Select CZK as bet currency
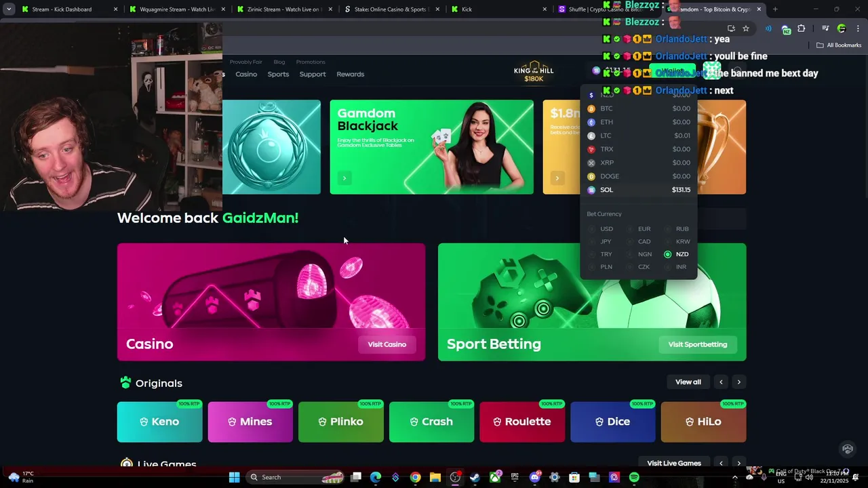The width and height of the screenshot is (868, 488). [639, 266]
